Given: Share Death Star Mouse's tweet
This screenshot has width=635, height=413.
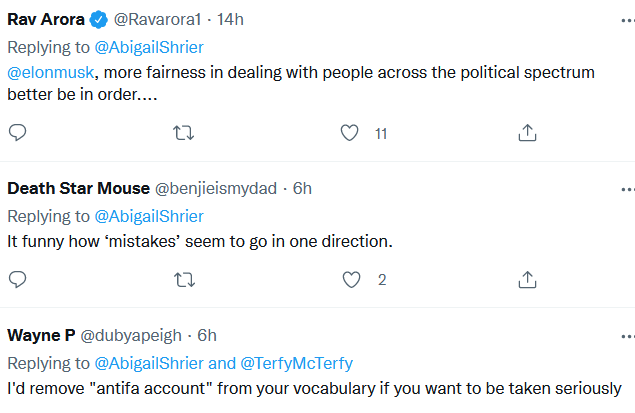Looking at the screenshot, I should point(527,280).
